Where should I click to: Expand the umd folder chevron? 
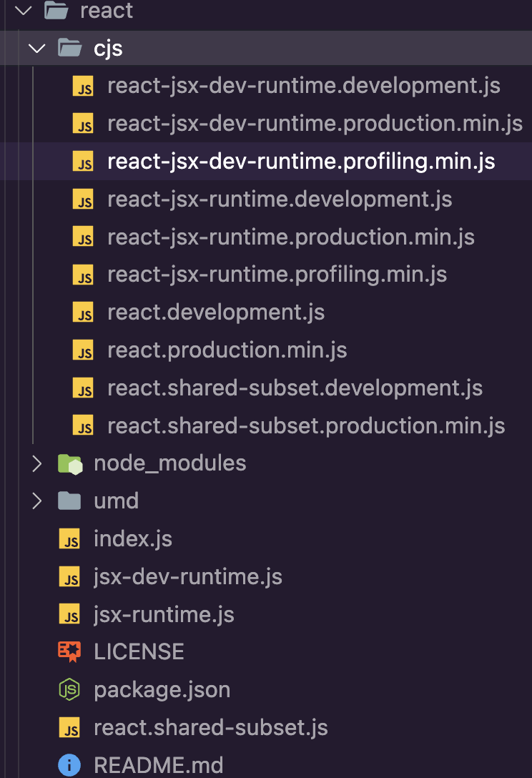[x=36, y=501]
